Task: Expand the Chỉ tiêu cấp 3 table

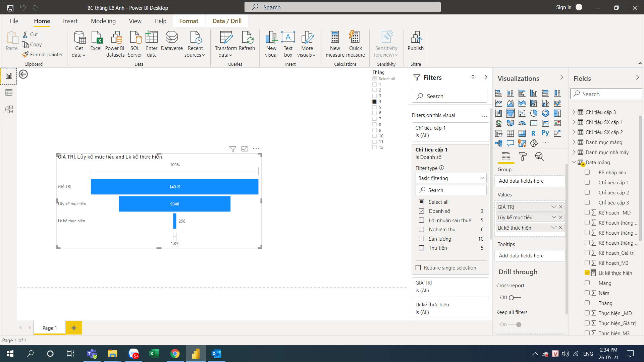Action: coord(574,112)
